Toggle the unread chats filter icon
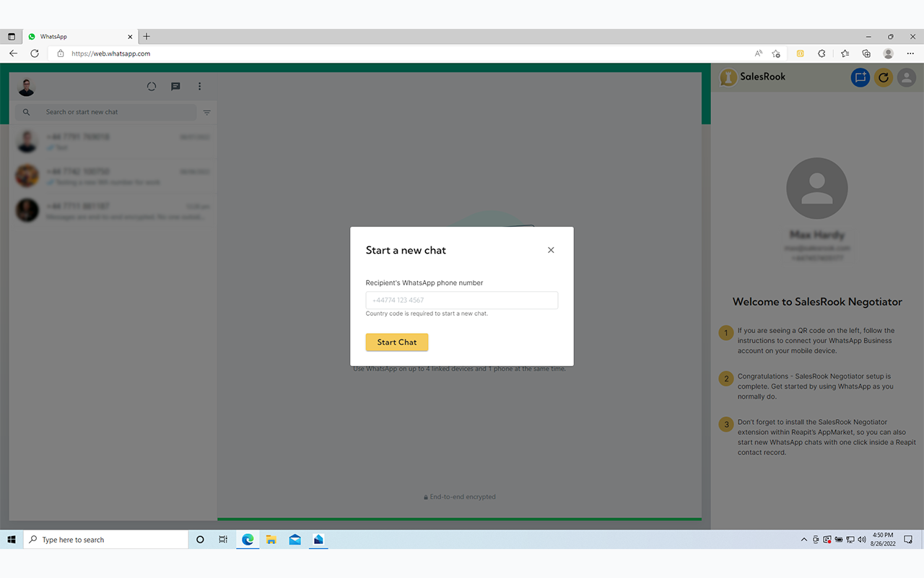The width and height of the screenshot is (924, 578). 207,112
